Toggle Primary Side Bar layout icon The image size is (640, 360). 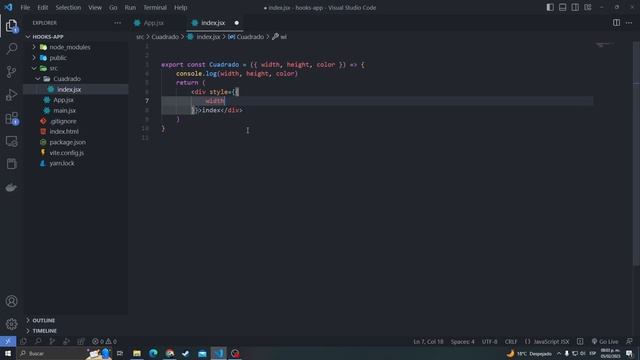[x=550, y=7]
